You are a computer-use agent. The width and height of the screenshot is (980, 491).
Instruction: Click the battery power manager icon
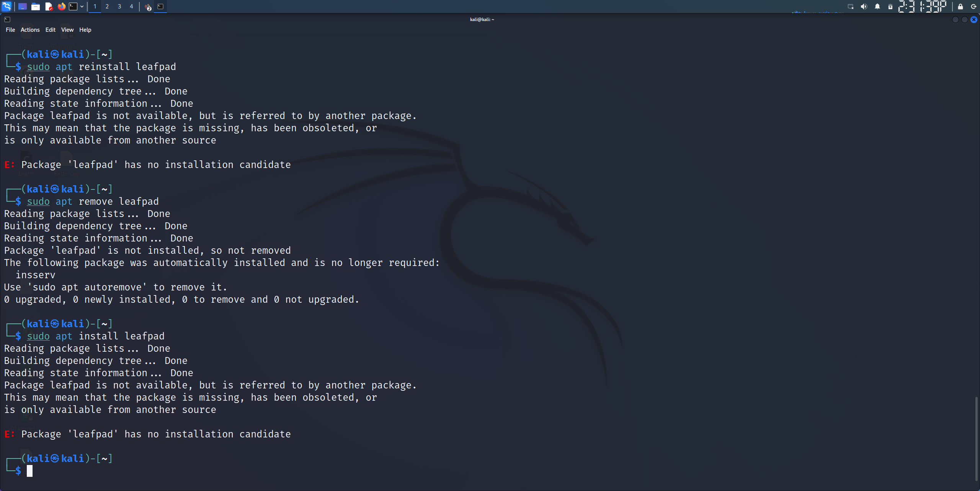pos(890,7)
